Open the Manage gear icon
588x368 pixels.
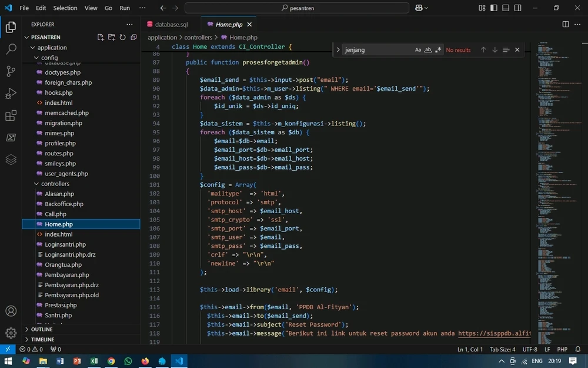tap(11, 333)
